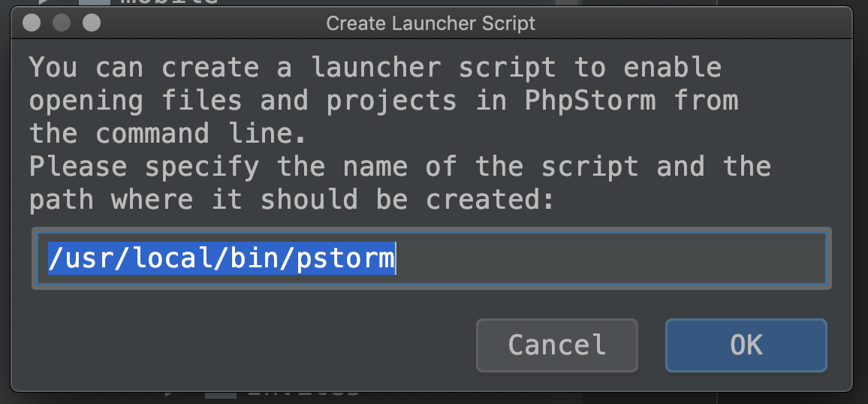The image size is (868, 404).
Task: Click the gray zoom window button
Action: click(91, 23)
